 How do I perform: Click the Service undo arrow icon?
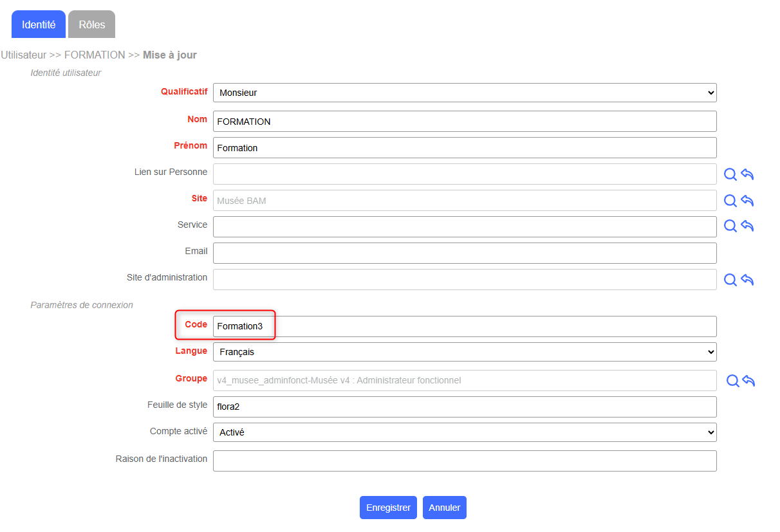[x=747, y=226]
